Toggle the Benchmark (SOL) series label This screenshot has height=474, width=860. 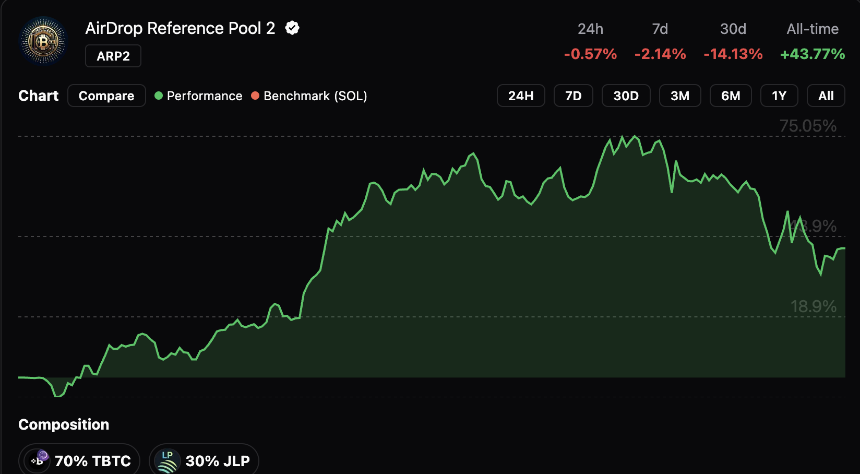(315, 96)
